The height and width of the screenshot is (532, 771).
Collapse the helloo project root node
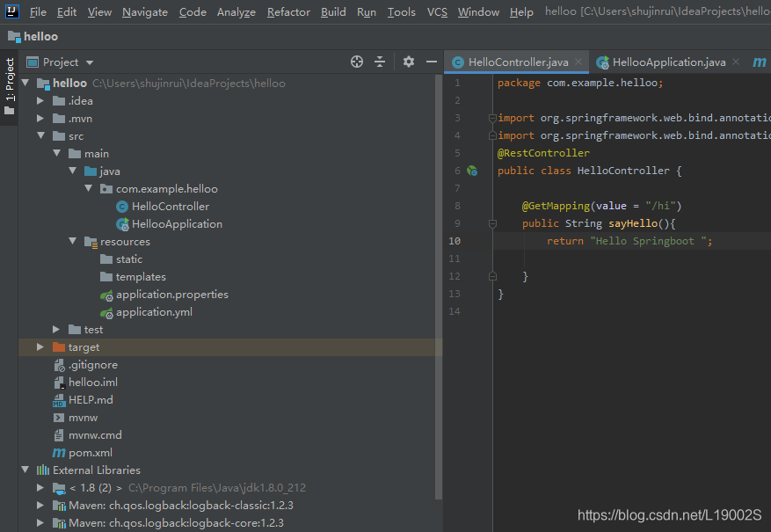[x=25, y=83]
